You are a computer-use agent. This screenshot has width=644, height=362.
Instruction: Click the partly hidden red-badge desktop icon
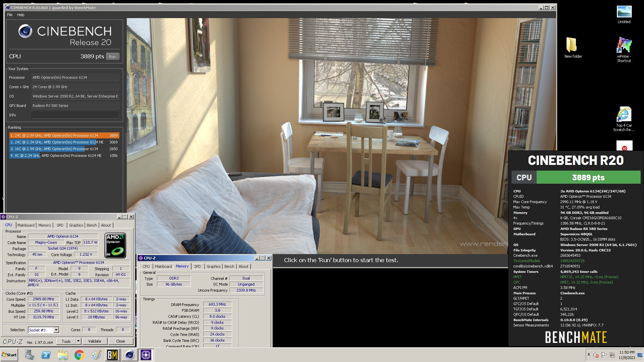pyautogui.click(x=624, y=146)
